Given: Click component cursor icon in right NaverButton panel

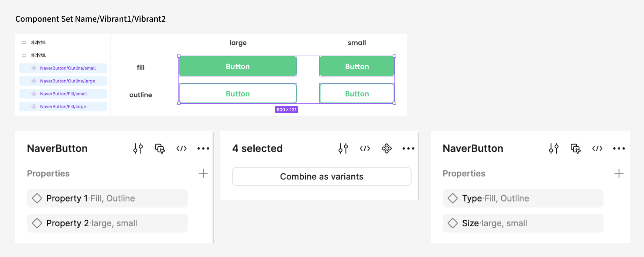Looking at the screenshot, I should coord(576,148).
